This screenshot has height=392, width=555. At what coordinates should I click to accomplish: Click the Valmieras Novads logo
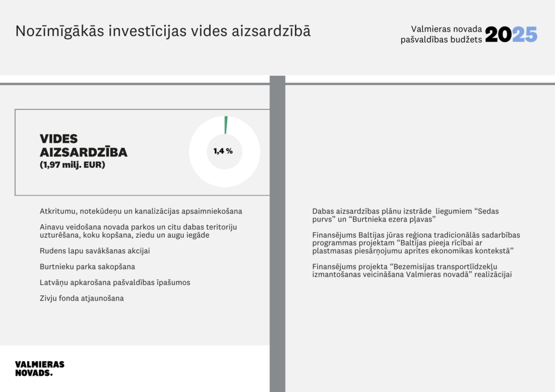pyautogui.click(x=40, y=368)
